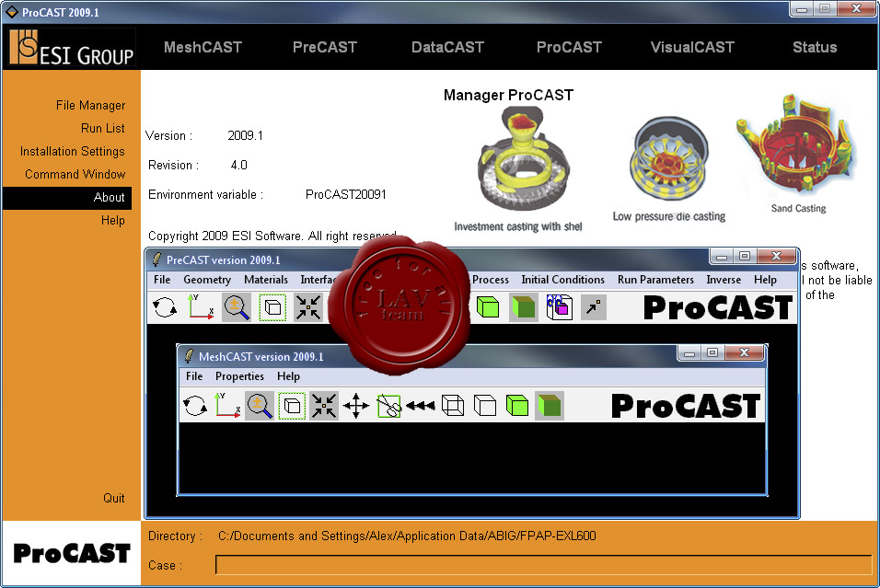Open DataCAST module tab

(447, 47)
